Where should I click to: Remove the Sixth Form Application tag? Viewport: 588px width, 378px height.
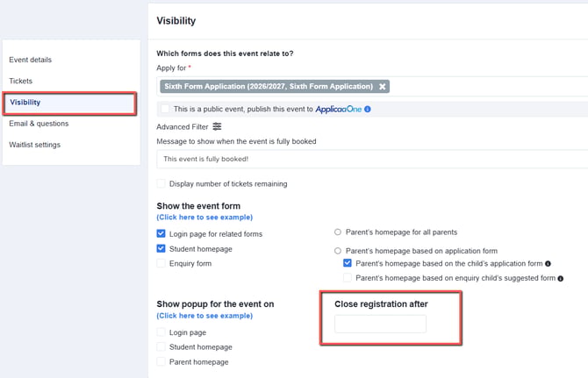pos(382,87)
